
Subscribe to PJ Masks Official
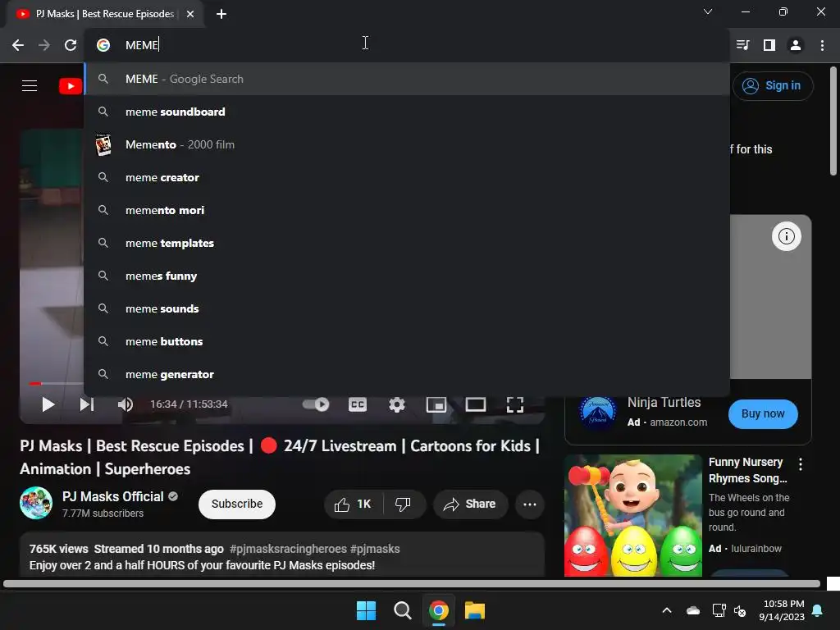(237, 504)
